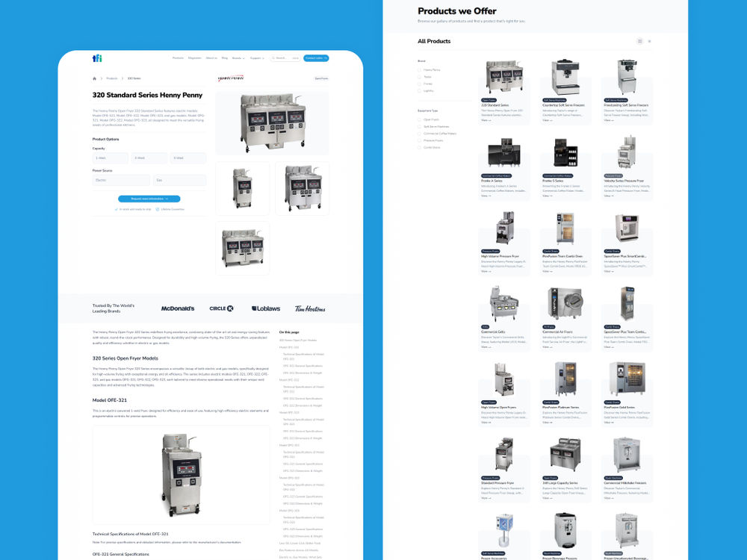Check the Open Fryers equipment filter
747x560 pixels.
pos(420,119)
